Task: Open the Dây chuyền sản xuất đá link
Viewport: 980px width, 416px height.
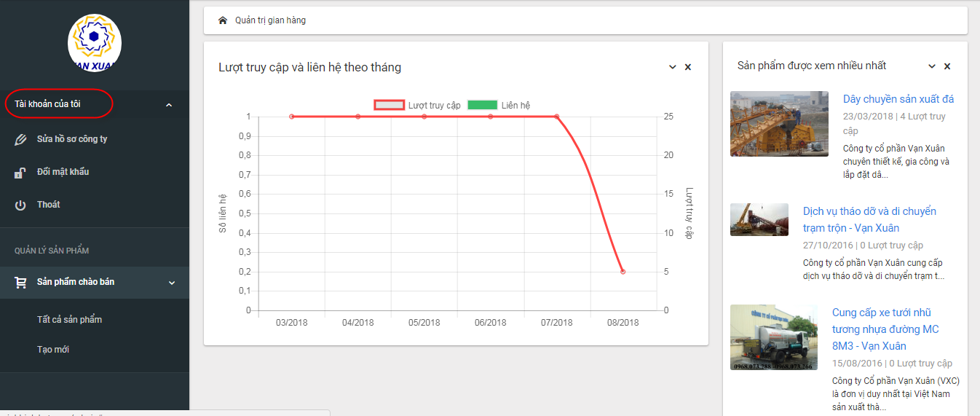Action: 898,99
